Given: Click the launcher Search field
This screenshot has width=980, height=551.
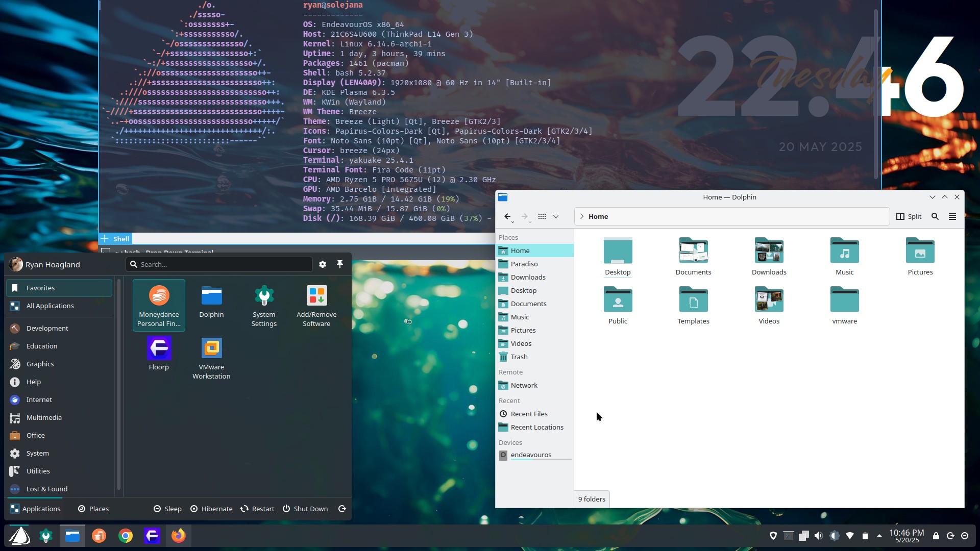Looking at the screenshot, I should [x=219, y=264].
